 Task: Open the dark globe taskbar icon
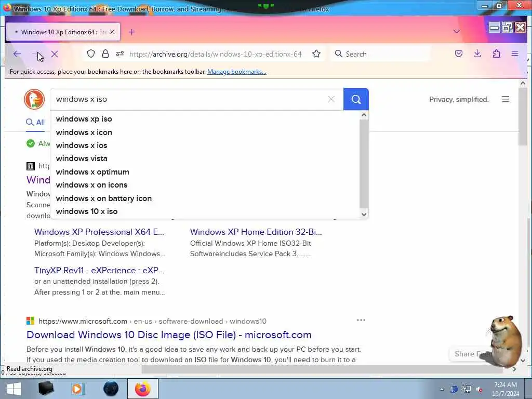click(x=111, y=389)
